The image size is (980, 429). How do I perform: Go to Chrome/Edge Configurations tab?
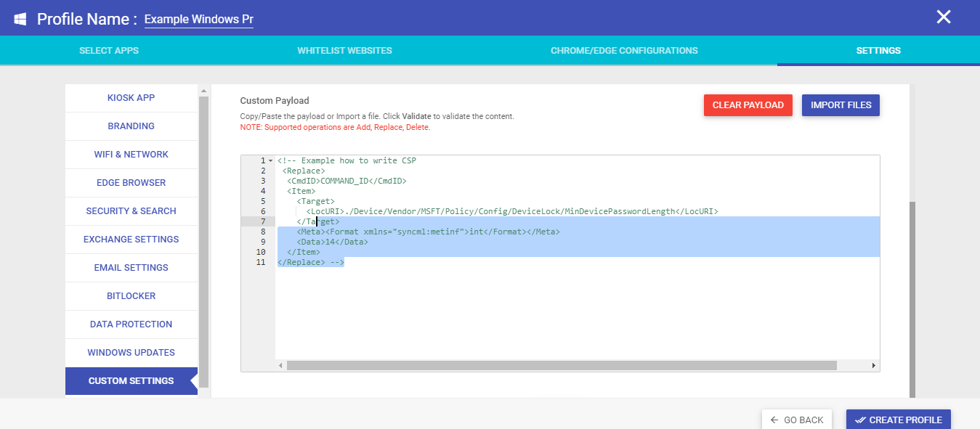[624, 51]
